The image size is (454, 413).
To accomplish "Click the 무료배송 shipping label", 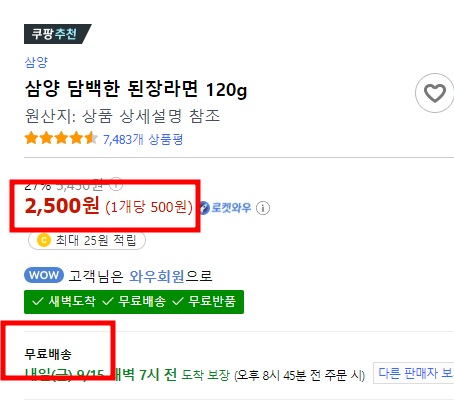I will (x=48, y=354).
